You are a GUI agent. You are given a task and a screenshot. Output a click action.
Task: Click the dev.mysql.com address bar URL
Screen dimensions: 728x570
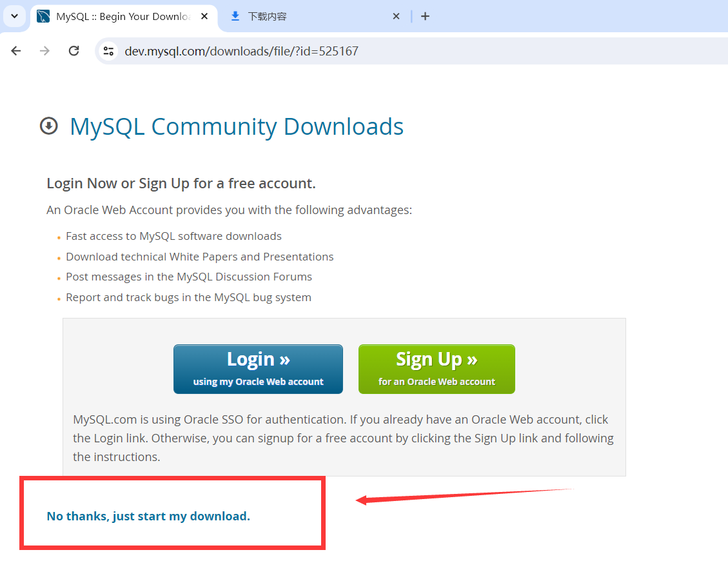[241, 51]
